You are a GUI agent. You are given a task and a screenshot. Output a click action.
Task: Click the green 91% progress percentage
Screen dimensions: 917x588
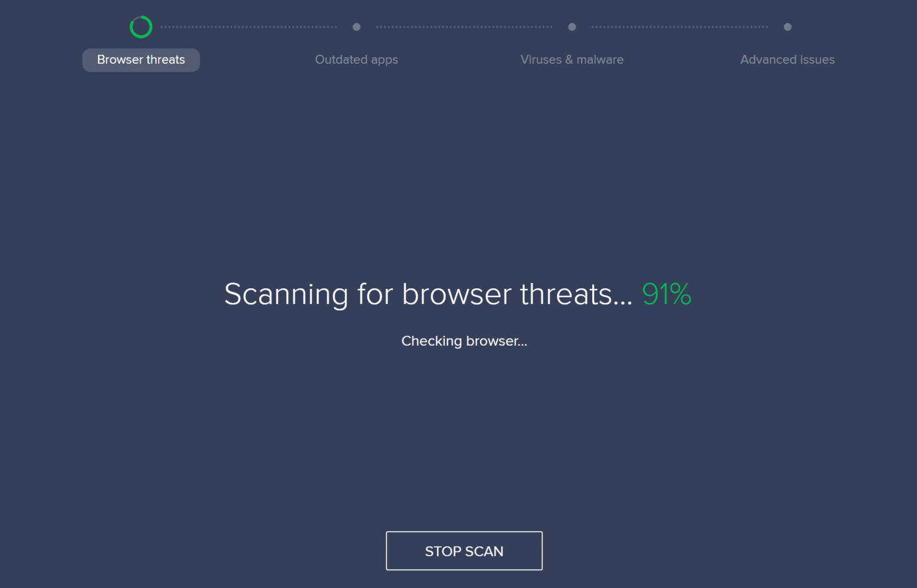tap(666, 294)
